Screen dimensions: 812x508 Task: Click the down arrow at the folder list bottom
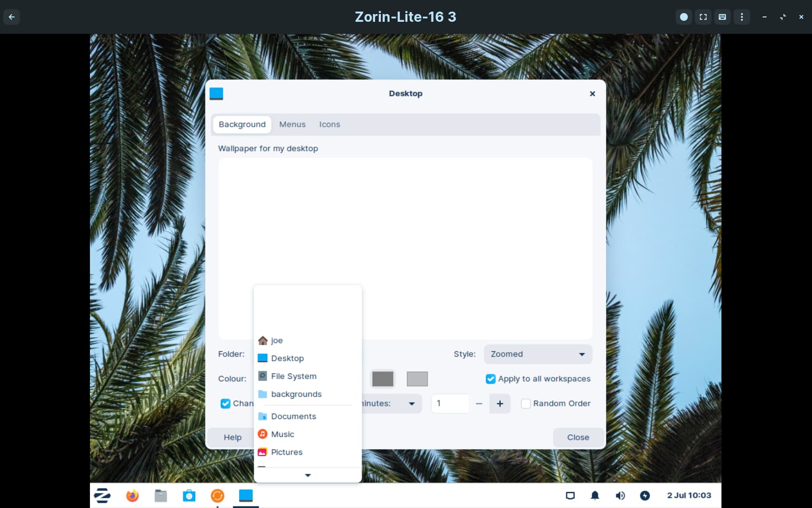click(x=307, y=475)
